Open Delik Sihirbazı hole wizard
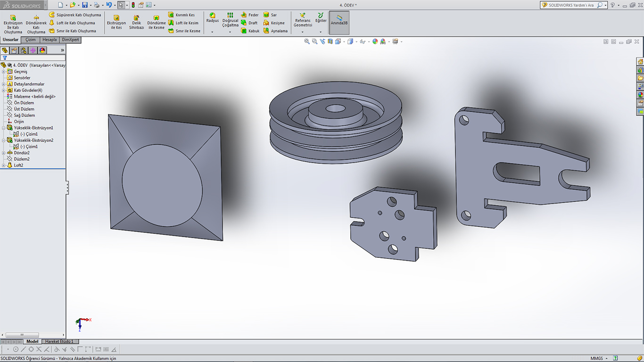 (137, 22)
